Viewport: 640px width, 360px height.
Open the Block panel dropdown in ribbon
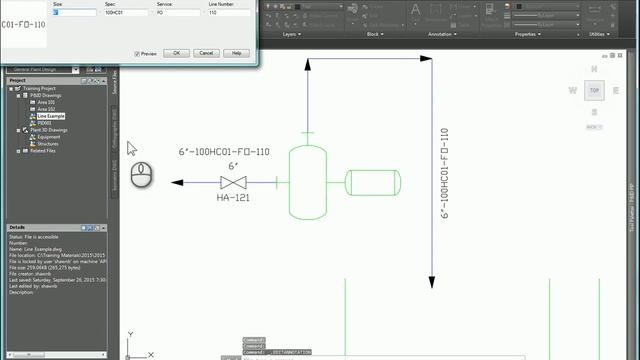[x=375, y=34]
